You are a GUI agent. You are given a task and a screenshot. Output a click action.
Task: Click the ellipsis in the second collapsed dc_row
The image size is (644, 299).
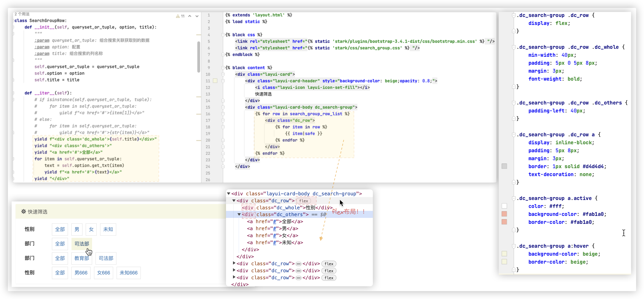click(299, 271)
